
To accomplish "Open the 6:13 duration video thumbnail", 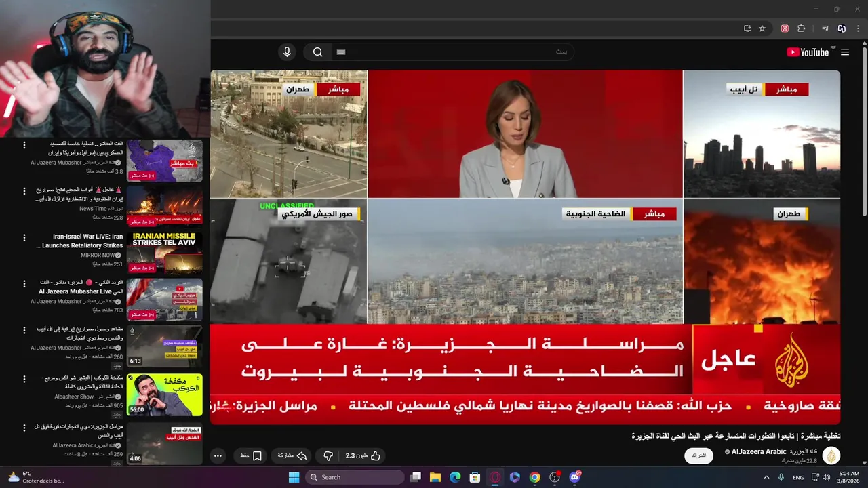I will pos(164,346).
